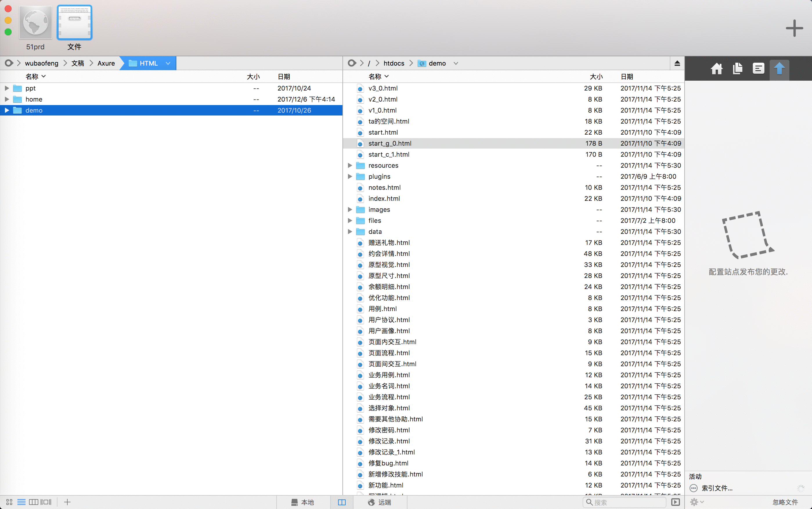Toggle split pane view button
Image resolution: width=812 pixels, height=509 pixels.
click(x=342, y=502)
